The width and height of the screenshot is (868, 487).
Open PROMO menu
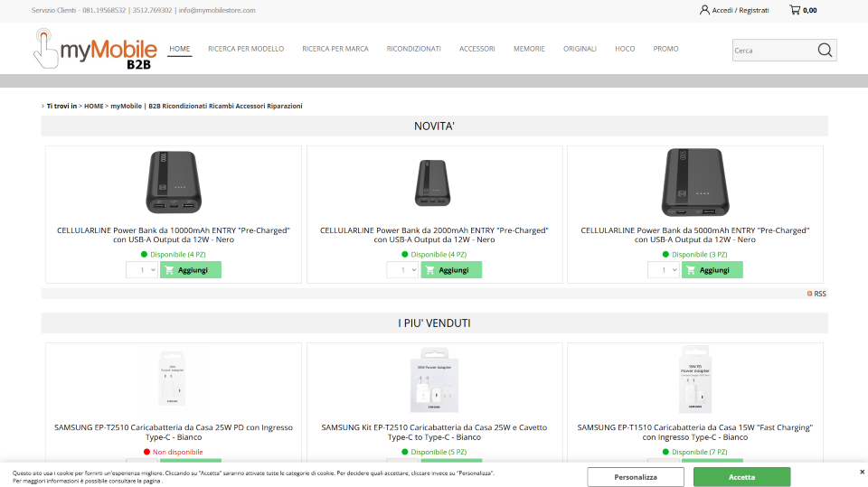pos(666,49)
